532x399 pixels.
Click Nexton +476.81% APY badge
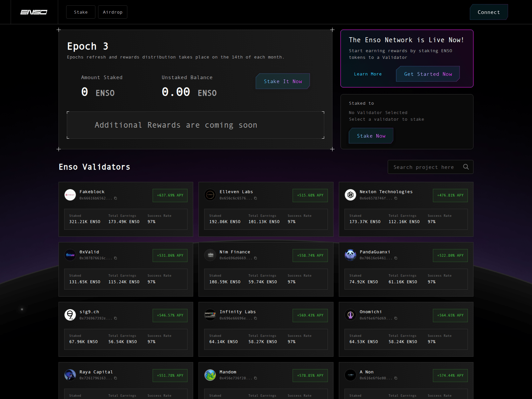point(450,195)
